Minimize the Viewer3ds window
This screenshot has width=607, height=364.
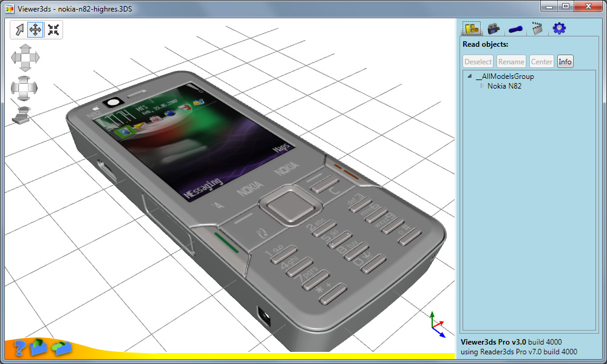[549, 7]
